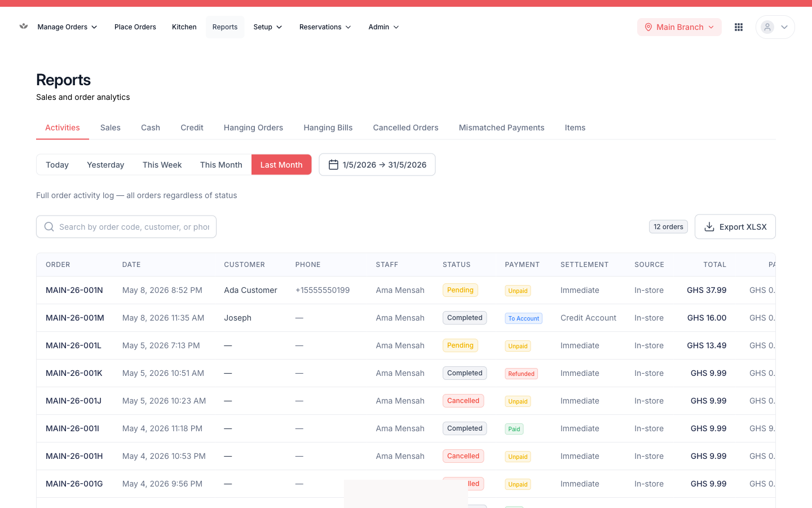Screen dimensions: 812x508
Task: Select the Today range filter
Action: click(57, 165)
